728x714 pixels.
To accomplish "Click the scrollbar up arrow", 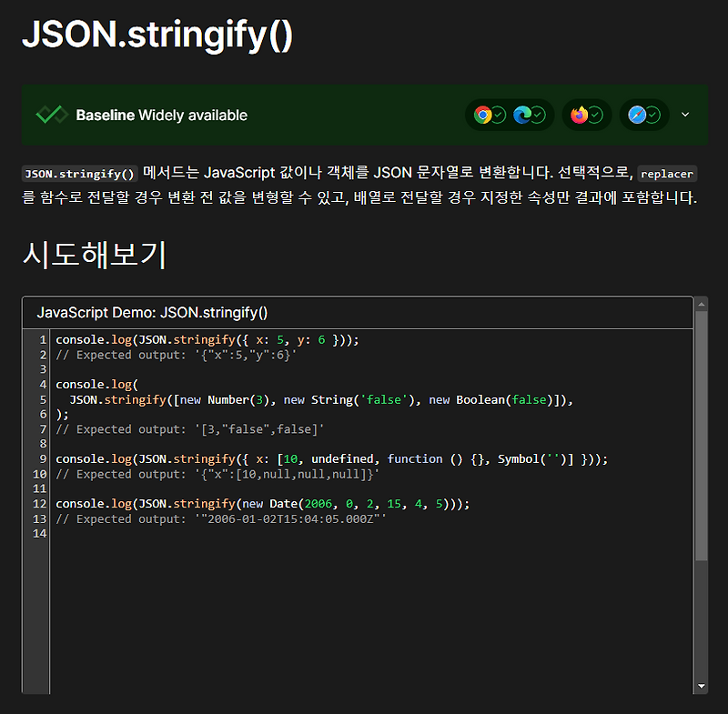I will (701, 305).
